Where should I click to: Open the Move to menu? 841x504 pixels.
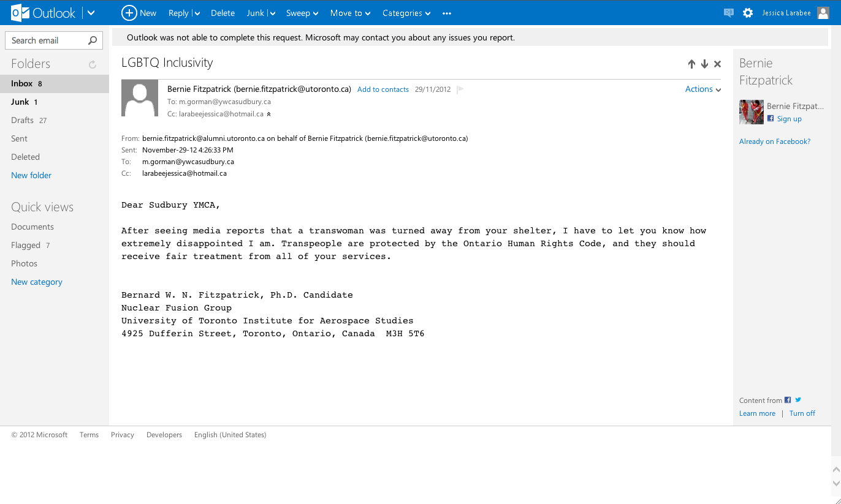(350, 13)
